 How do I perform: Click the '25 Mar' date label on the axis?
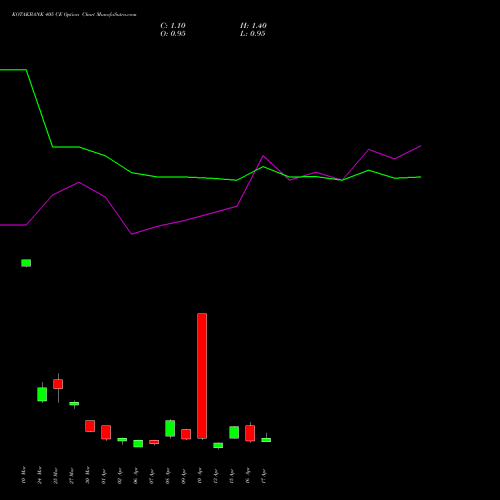(x=56, y=475)
